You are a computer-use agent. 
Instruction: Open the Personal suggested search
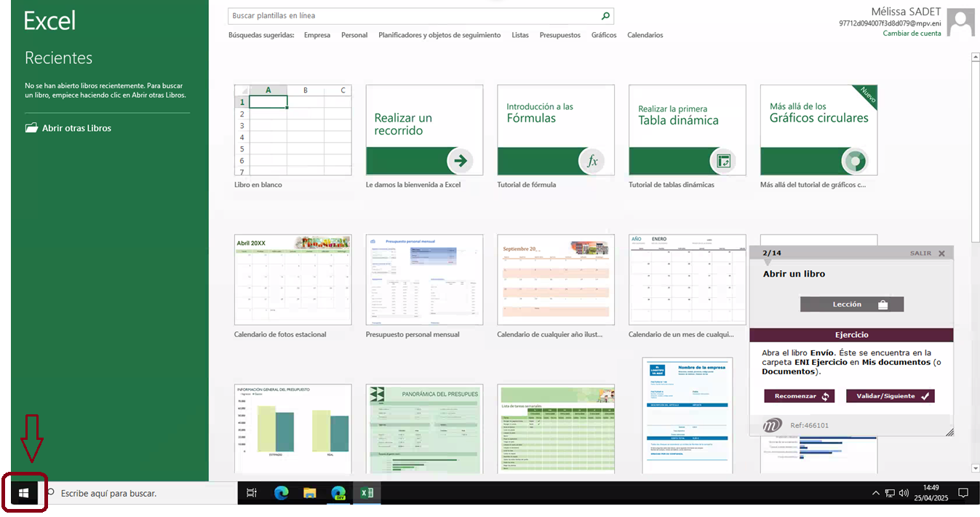pos(354,35)
